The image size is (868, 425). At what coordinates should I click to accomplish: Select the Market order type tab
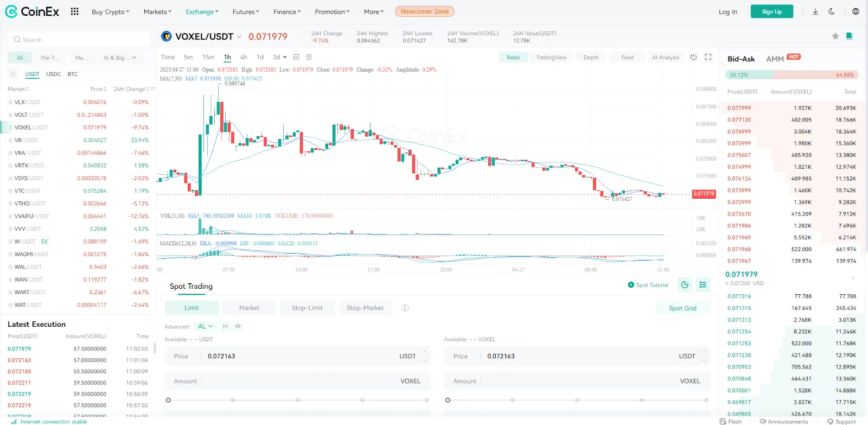tap(250, 308)
